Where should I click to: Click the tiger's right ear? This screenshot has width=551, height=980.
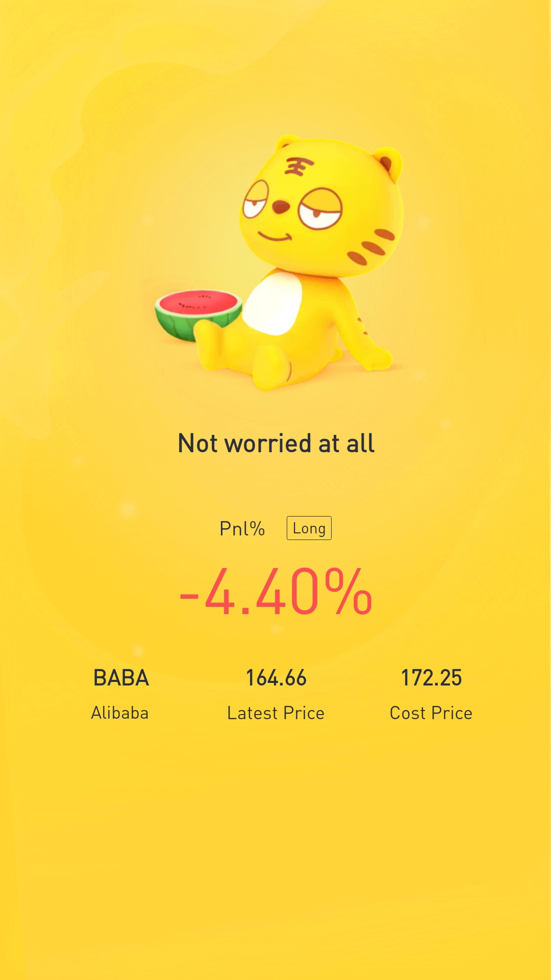click(387, 162)
